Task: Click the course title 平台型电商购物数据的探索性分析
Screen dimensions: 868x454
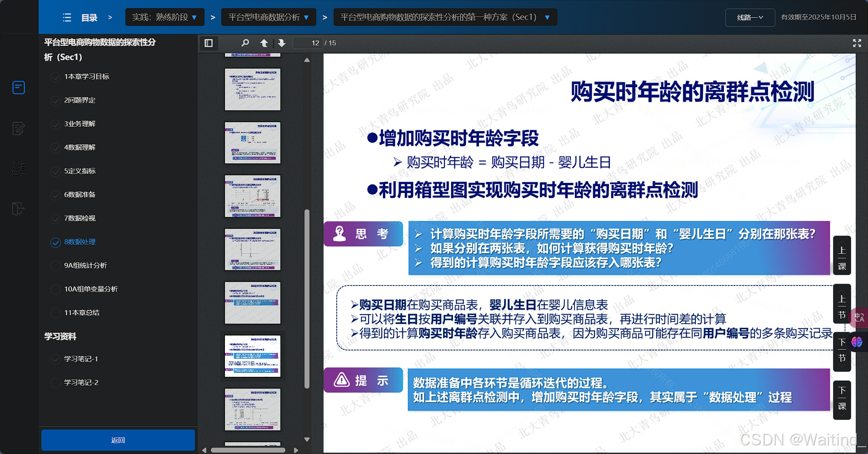Action: click(100, 49)
